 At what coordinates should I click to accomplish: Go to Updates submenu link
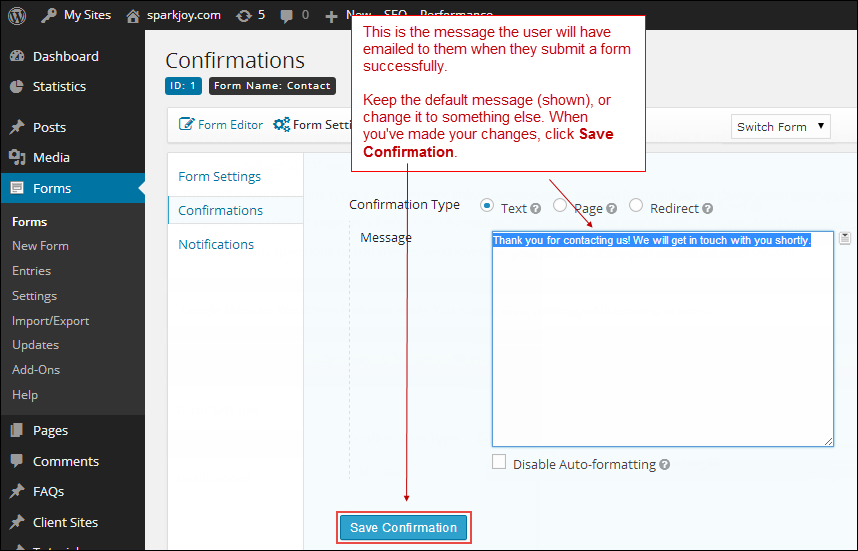(x=36, y=345)
